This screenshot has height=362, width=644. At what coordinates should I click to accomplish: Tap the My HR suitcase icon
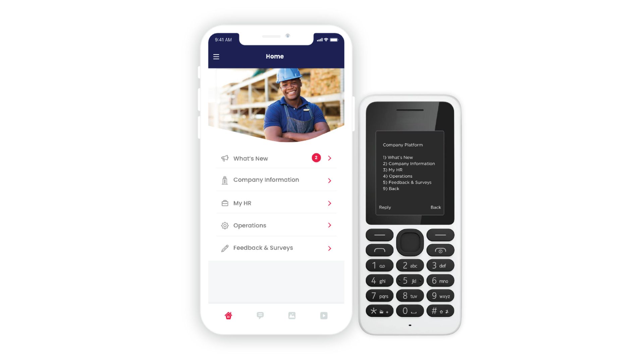(x=225, y=202)
